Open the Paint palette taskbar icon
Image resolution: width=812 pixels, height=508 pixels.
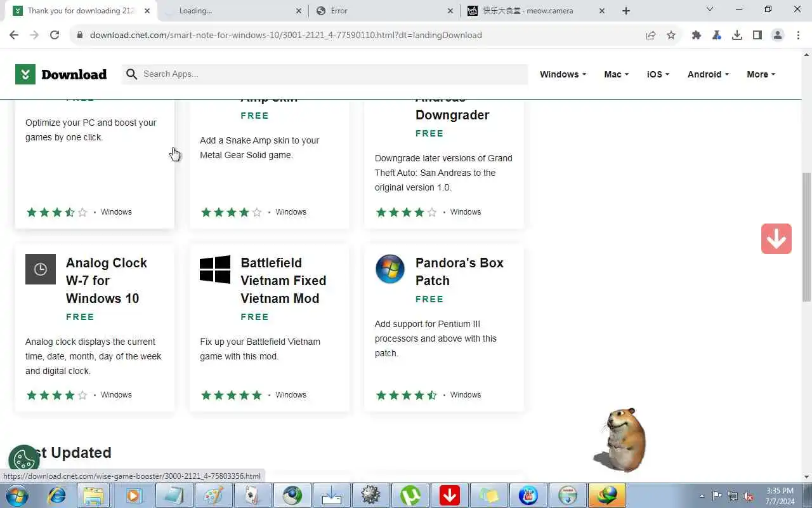pyautogui.click(x=213, y=495)
